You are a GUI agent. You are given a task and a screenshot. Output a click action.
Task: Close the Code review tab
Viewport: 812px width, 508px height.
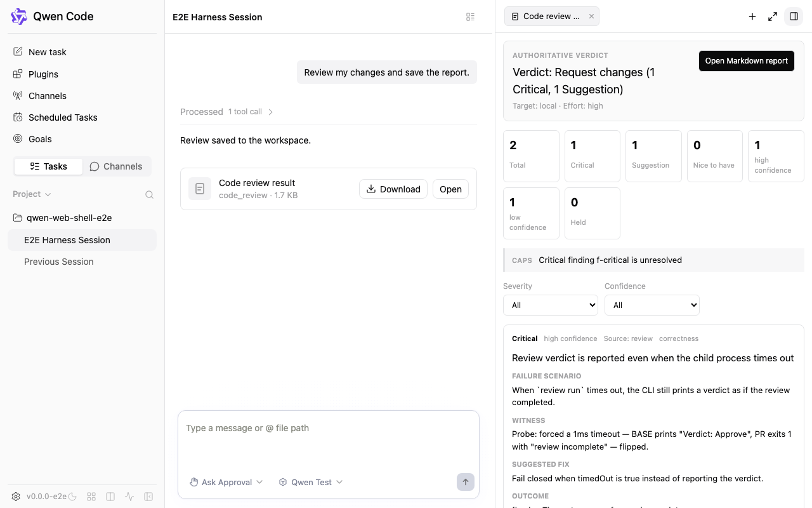591,17
